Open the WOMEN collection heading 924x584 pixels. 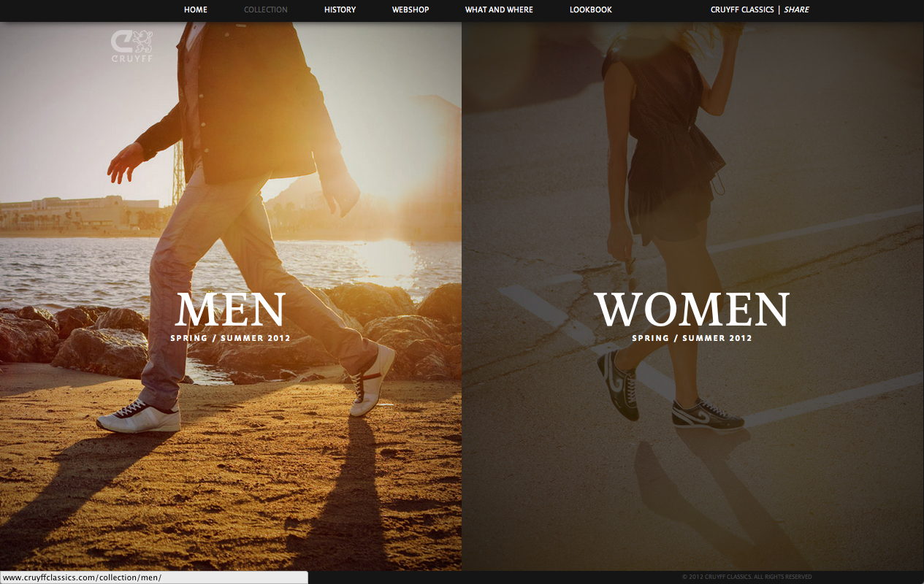click(x=692, y=310)
